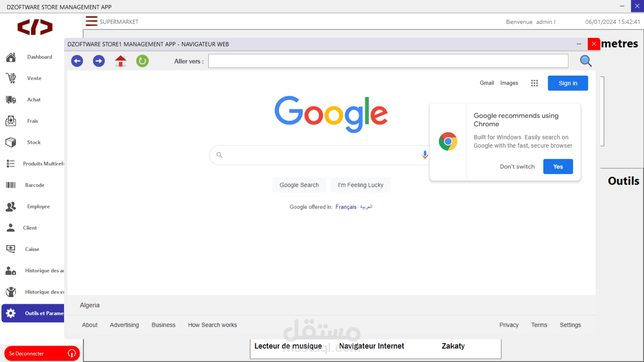Open the hamburger menu next to SUPERMARKET
The width and height of the screenshot is (644, 362).
coord(91,21)
